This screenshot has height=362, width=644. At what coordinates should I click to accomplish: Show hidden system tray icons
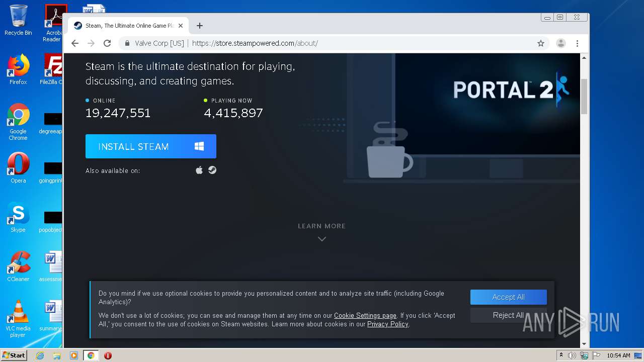[x=561, y=355]
